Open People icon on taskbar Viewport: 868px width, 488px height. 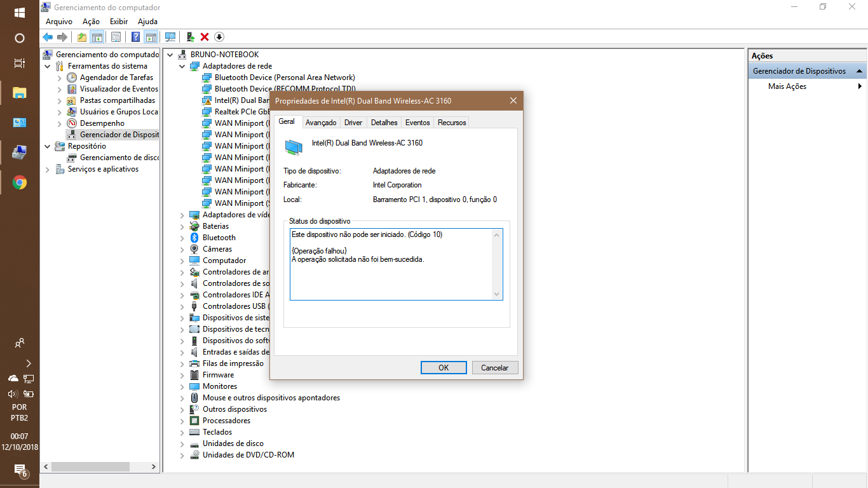(x=20, y=343)
